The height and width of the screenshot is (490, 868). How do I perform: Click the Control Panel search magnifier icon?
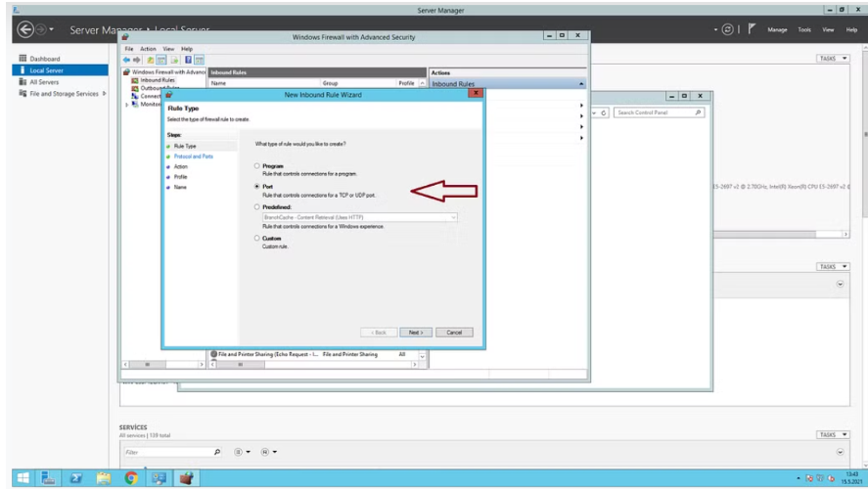tap(698, 112)
